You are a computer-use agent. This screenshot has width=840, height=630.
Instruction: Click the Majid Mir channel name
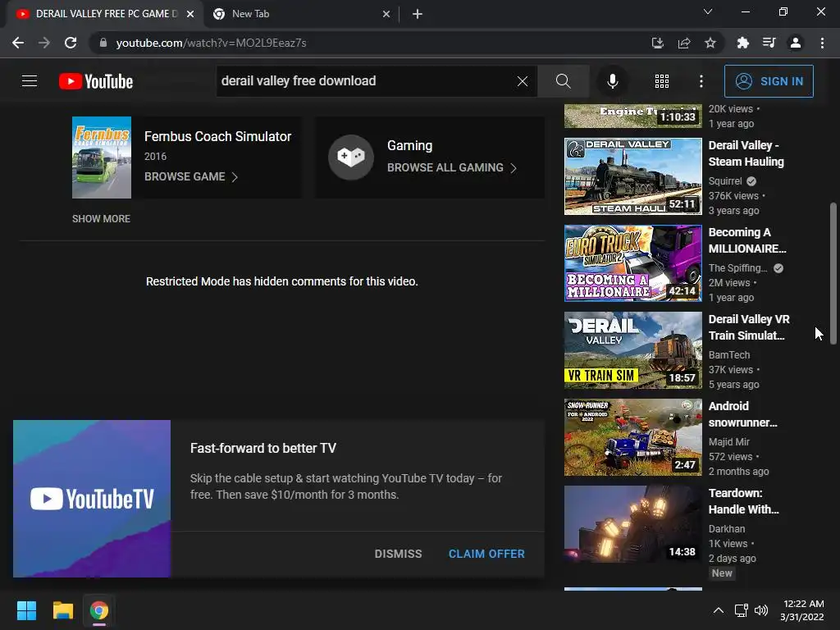click(728, 442)
